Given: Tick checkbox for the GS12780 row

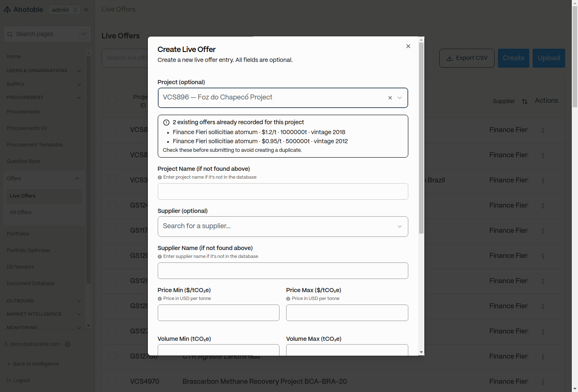Looking at the screenshot, I should (113, 356).
